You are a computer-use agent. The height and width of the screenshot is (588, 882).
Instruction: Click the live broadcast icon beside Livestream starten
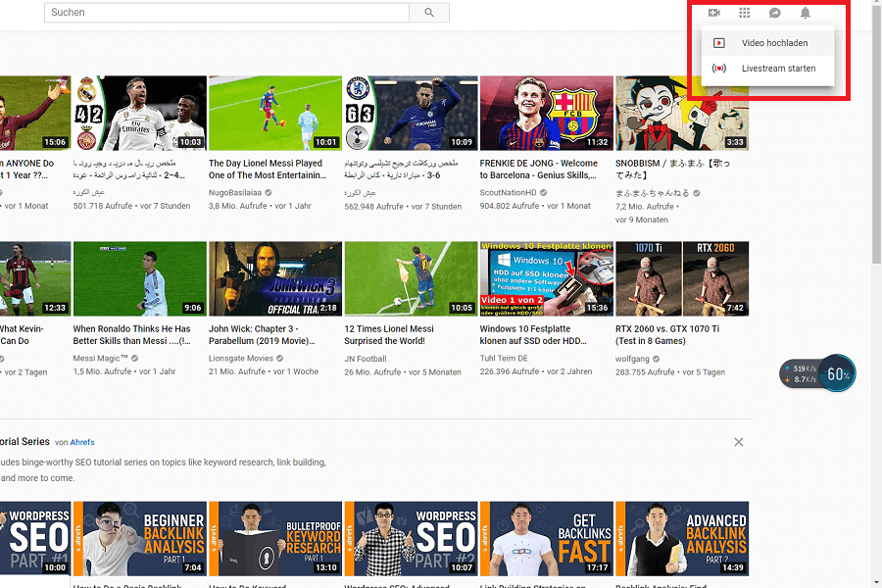(719, 68)
